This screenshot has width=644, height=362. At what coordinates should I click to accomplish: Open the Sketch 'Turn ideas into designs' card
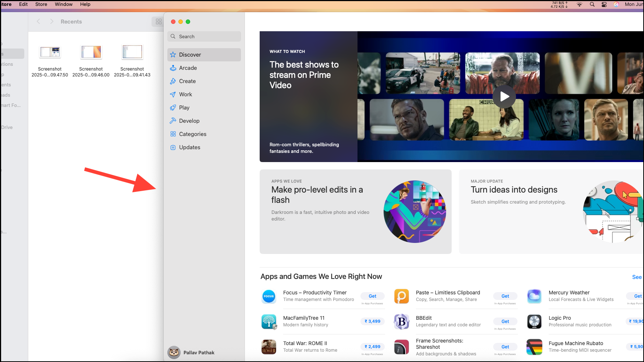tap(551, 212)
